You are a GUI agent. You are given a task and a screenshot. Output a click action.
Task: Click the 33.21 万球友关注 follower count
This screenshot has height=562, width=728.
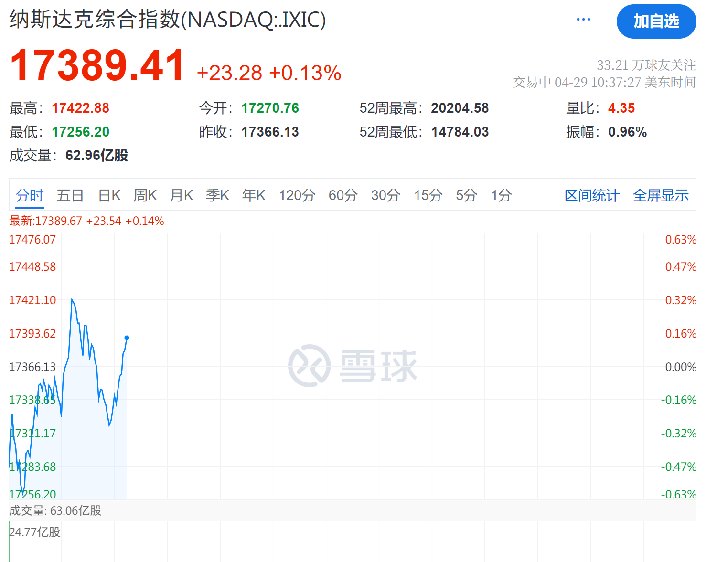(x=646, y=65)
